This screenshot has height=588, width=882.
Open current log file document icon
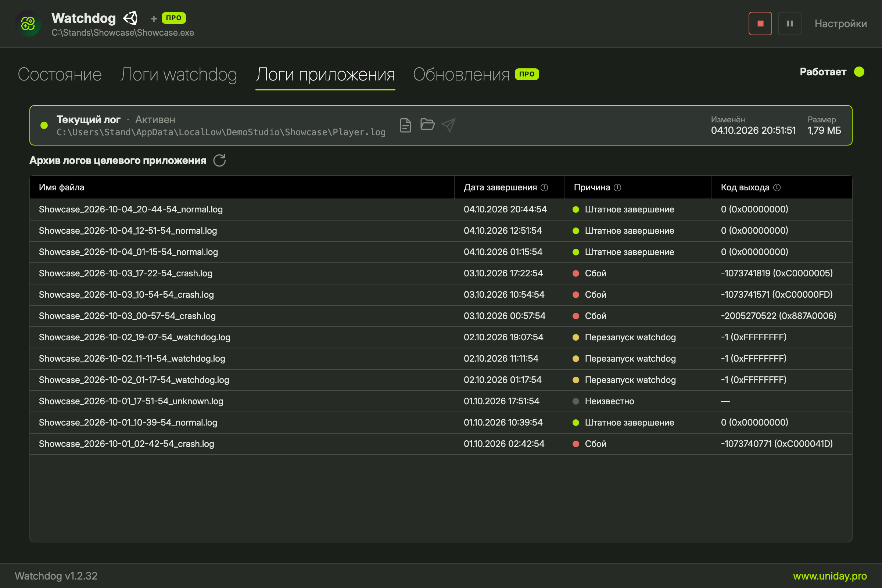pyautogui.click(x=405, y=125)
